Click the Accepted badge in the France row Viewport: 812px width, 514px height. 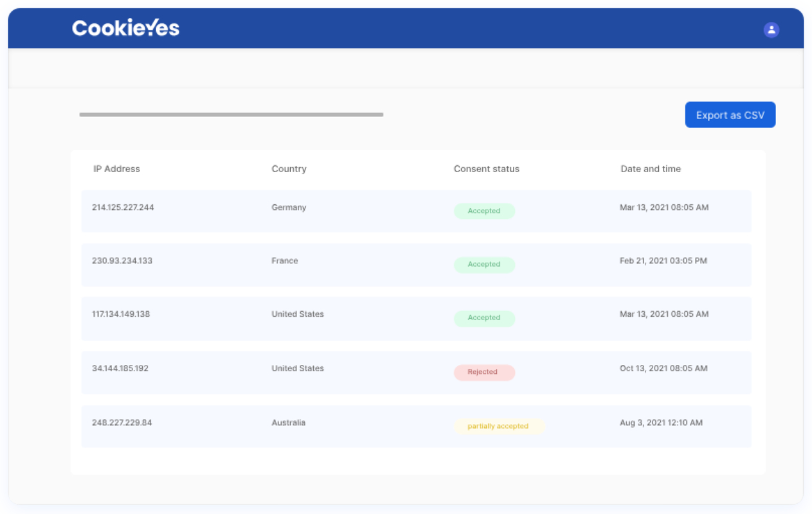pyautogui.click(x=484, y=264)
